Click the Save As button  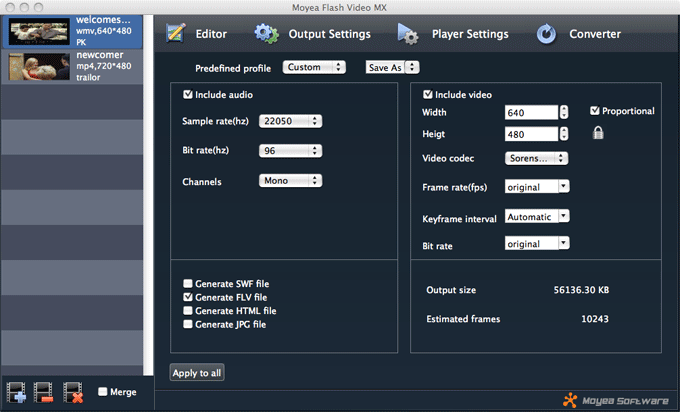point(392,68)
